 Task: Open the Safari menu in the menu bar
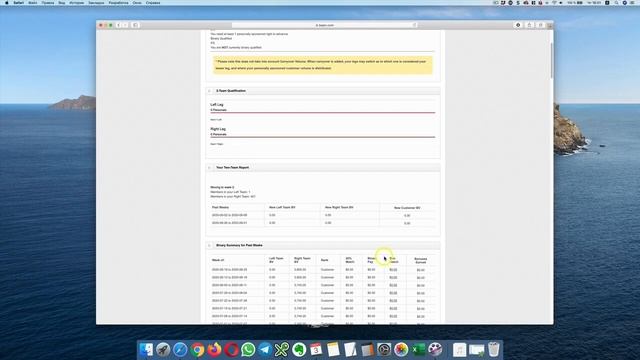(x=19, y=3)
